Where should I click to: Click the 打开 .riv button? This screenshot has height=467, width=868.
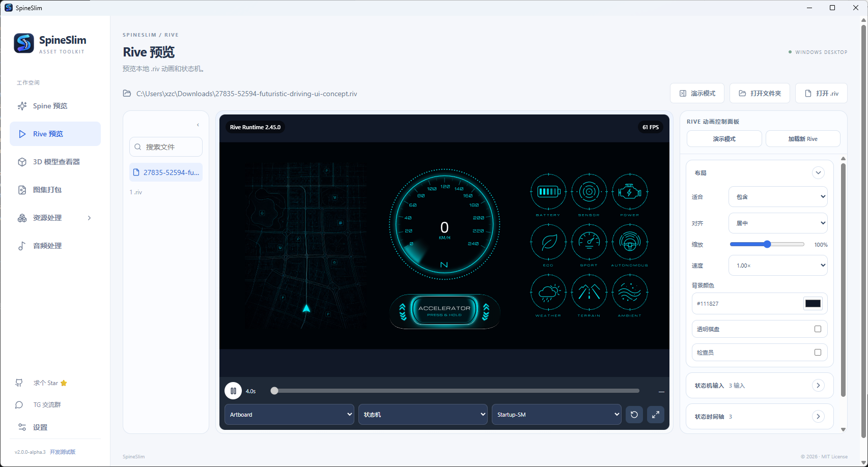pyautogui.click(x=821, y=93)
